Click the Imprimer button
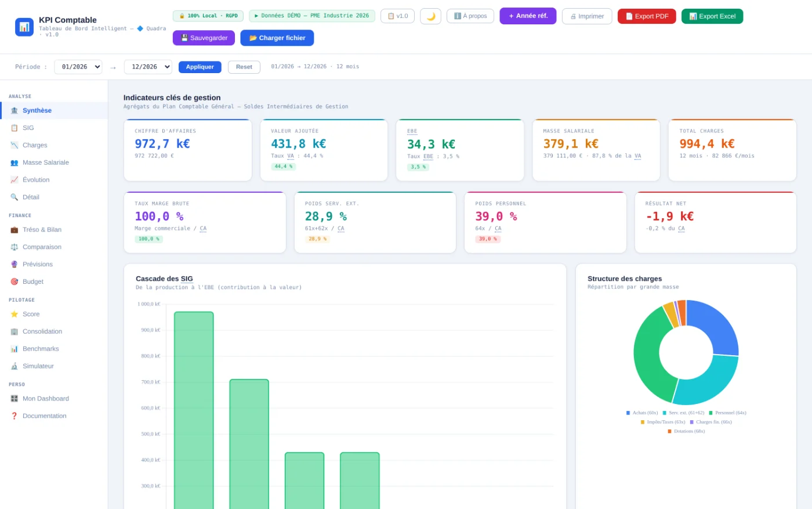Image resolution: width=812 pixels, height=509 pixels. point(587,16)
